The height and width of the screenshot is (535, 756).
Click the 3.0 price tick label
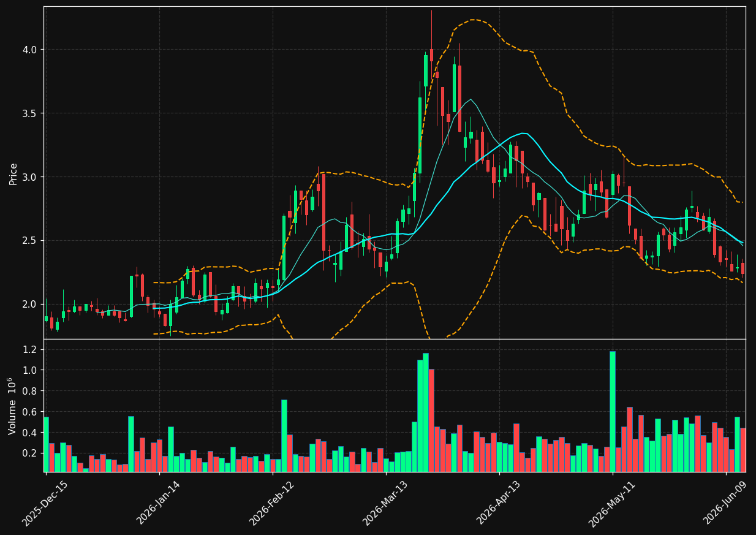(x=31, y=177)
